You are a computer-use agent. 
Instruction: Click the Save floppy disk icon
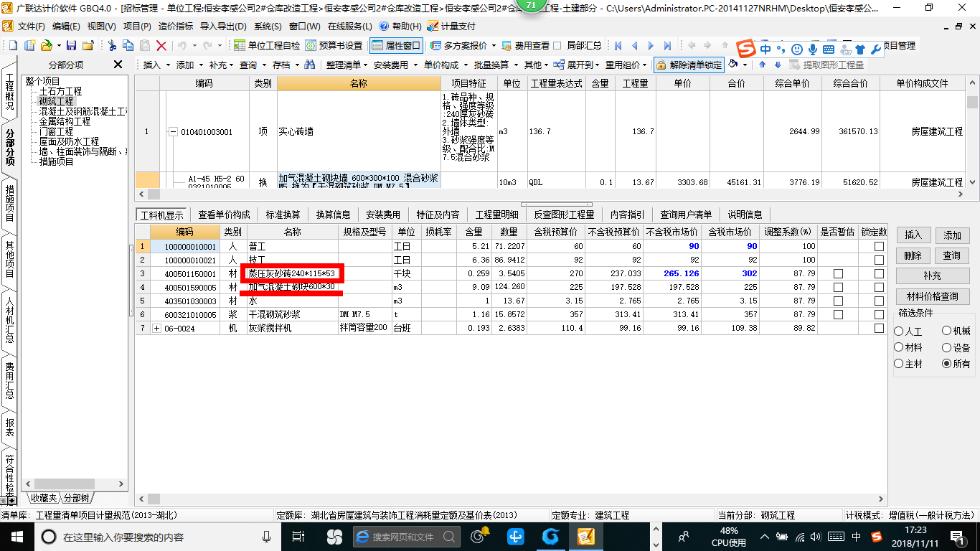click(72, 45)
